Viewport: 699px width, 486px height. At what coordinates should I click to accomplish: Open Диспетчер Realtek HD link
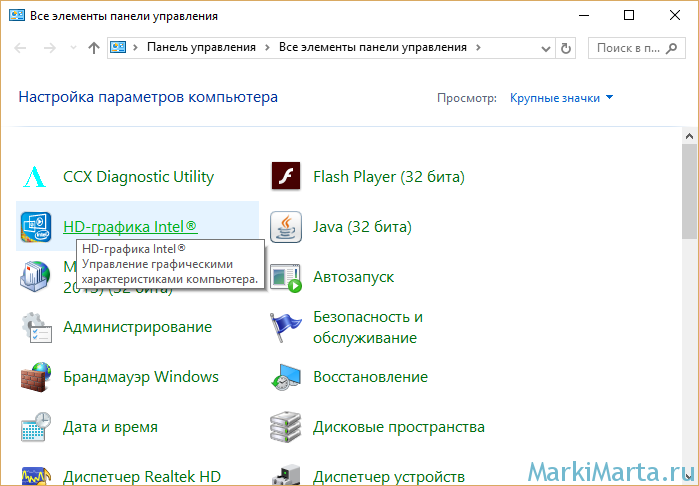[142, 476]
